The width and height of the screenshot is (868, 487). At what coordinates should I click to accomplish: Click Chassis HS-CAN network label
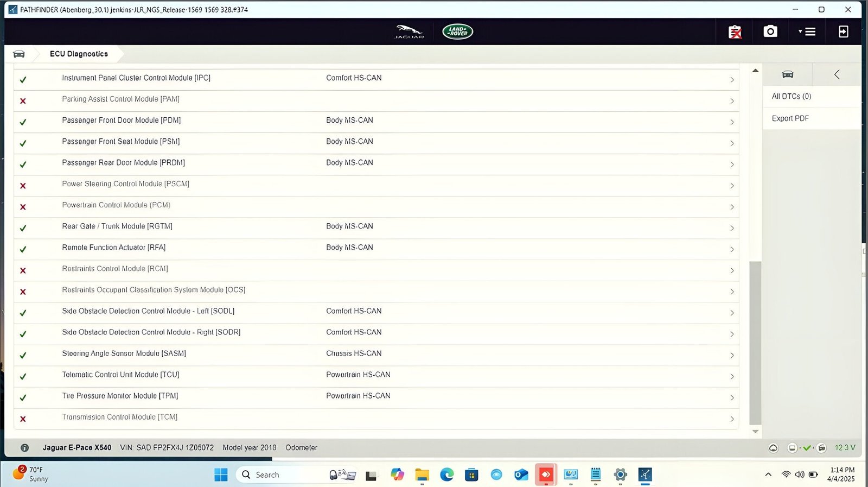[x=354, y=353]
